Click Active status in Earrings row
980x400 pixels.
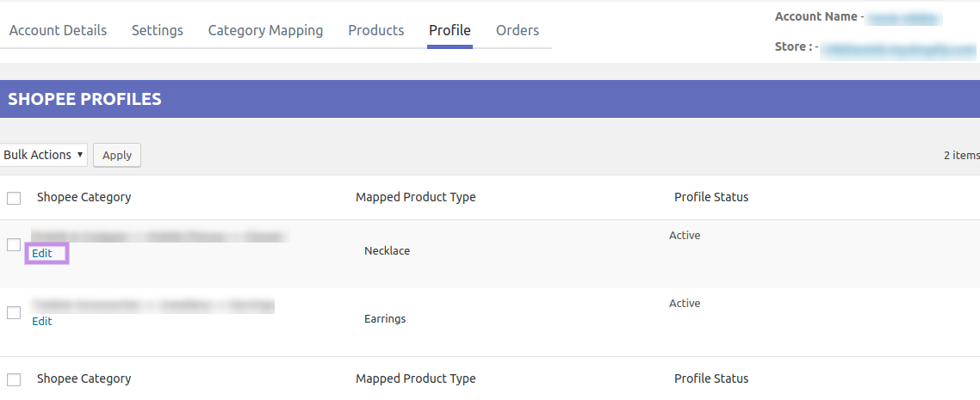pyautogui.click(x=685, y=304)
